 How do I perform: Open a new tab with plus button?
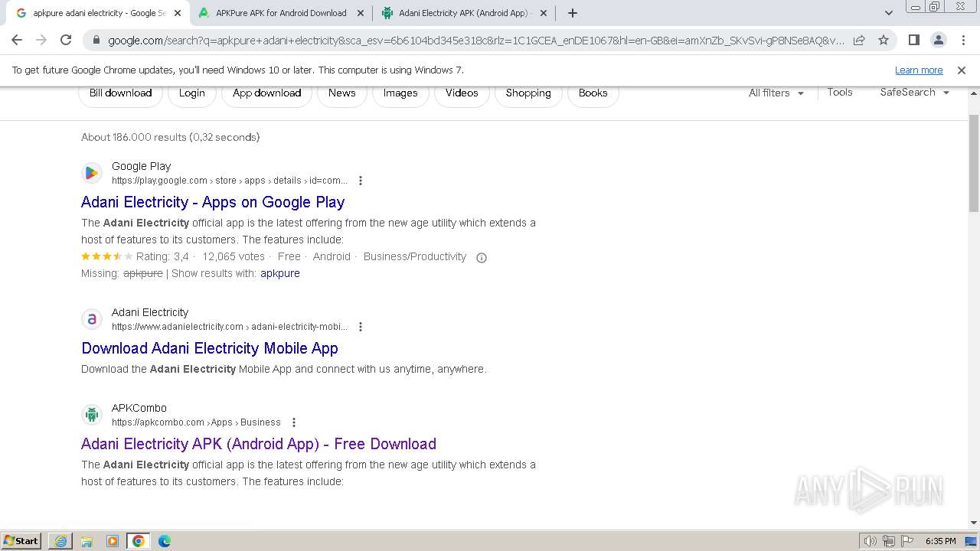(x=573, y=13)
